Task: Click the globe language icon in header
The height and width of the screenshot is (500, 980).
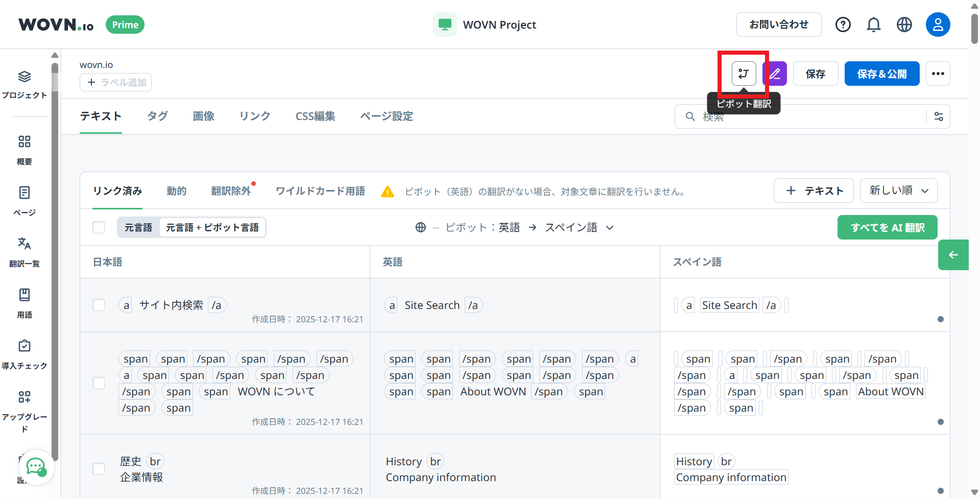Action: point(904,25)
